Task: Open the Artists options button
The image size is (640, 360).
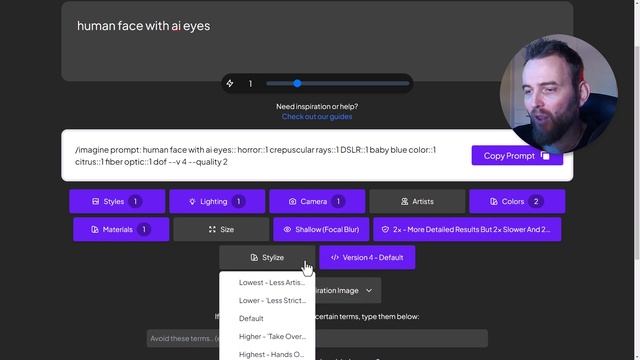Action: 417,201
